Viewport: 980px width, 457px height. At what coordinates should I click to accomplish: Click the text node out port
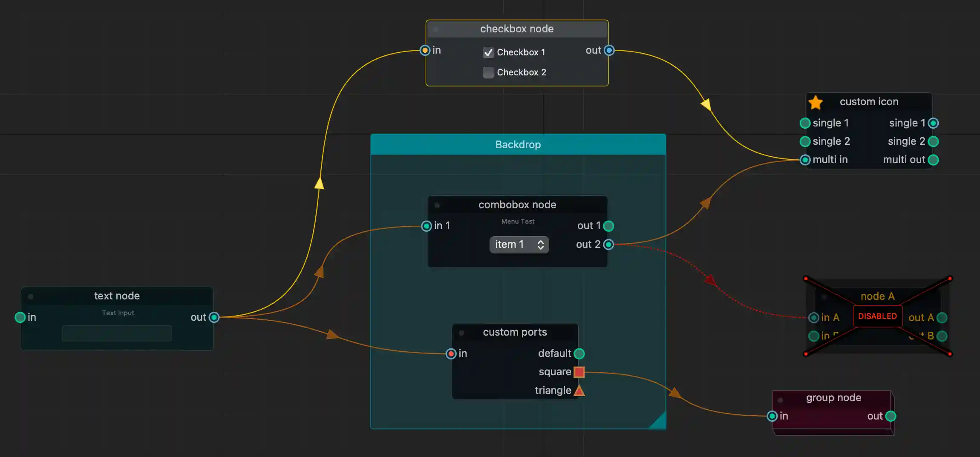click(x=214, y=317)
